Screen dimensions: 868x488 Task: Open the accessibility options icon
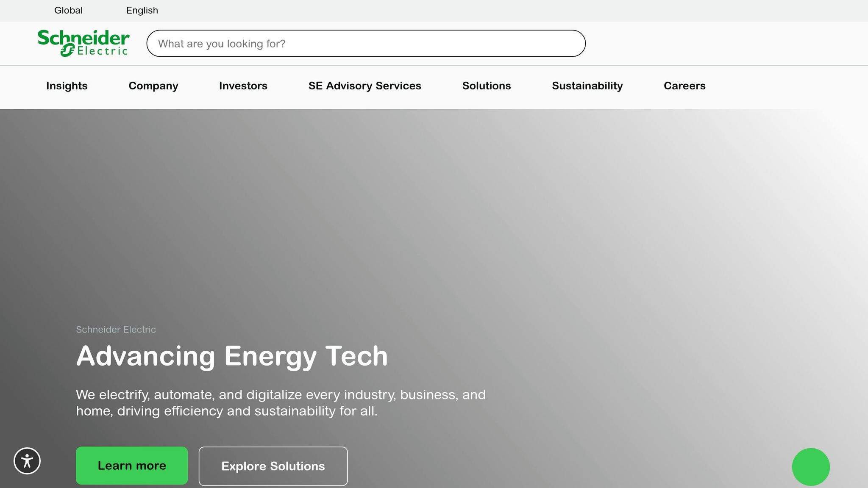[27, 461]
